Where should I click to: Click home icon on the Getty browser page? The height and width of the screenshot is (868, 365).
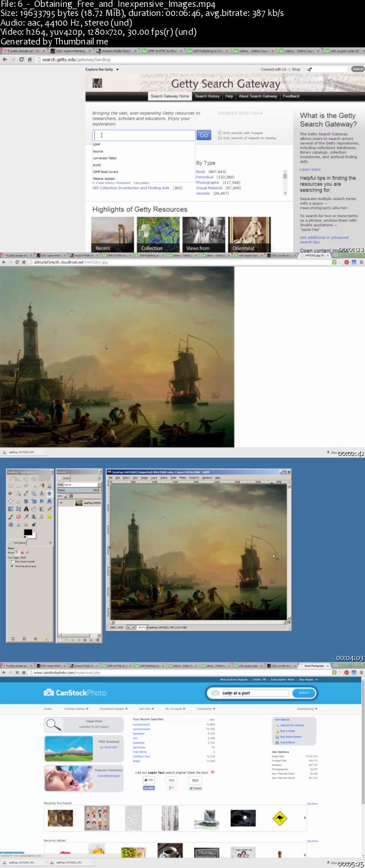click(30, 59)
